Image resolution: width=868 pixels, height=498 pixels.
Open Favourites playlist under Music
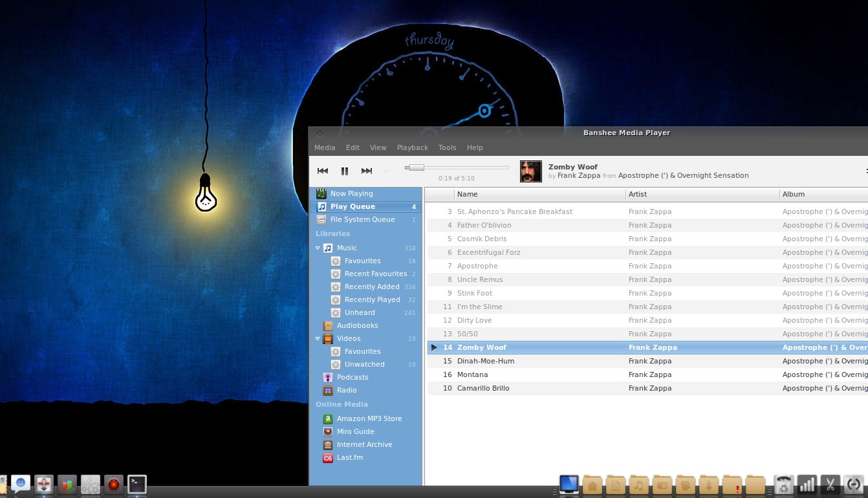[362, 261]
